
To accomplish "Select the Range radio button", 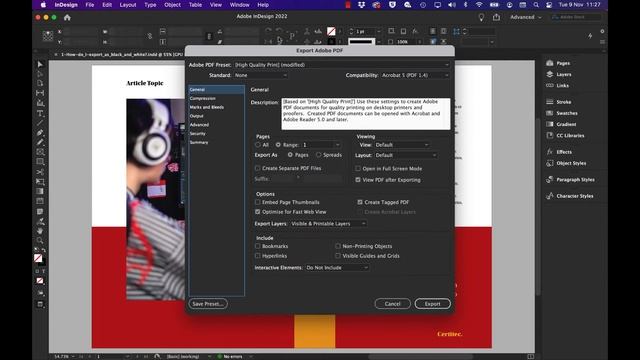I will tap(278, 145).
